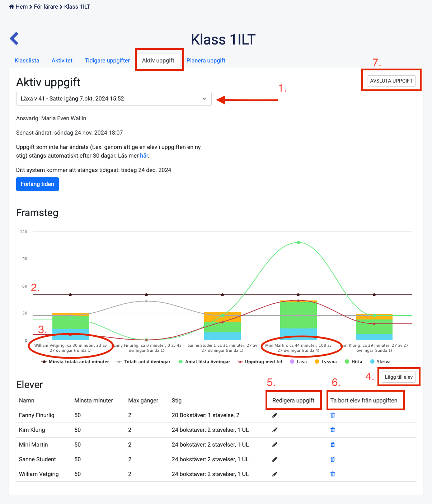Click the home icon in breadcrumb

(11, 7)
